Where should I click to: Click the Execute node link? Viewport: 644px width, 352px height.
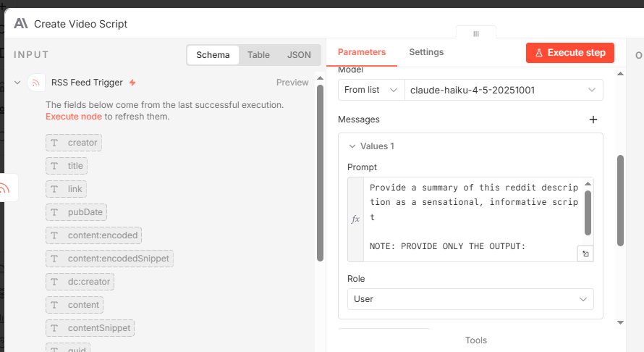[x=74, y=117]
